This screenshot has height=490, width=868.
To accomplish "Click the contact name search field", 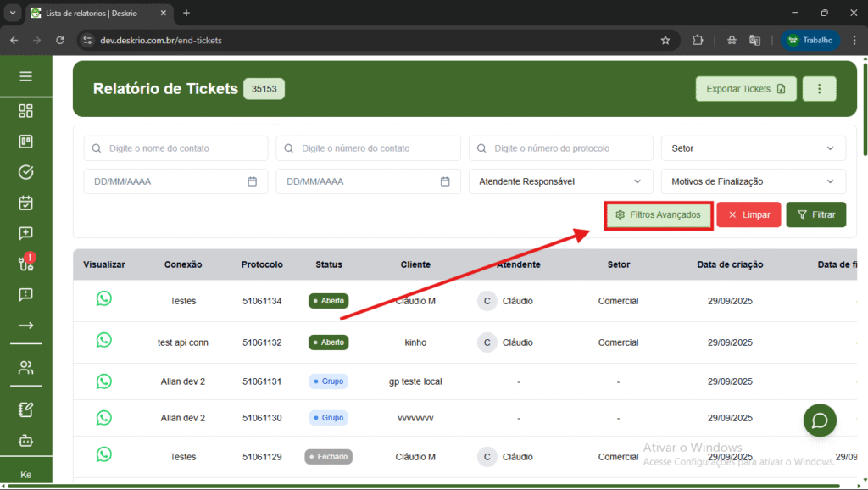I will [175, 148].
